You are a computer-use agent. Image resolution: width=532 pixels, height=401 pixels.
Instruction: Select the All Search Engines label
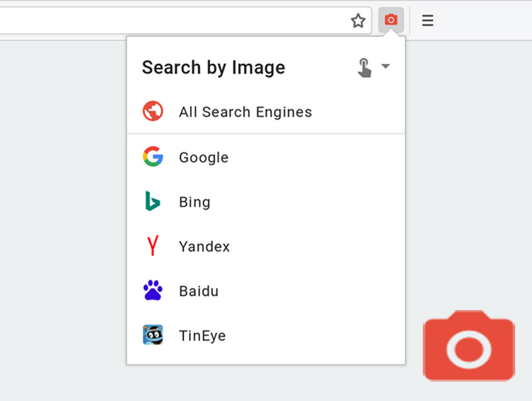click(245, 112)
